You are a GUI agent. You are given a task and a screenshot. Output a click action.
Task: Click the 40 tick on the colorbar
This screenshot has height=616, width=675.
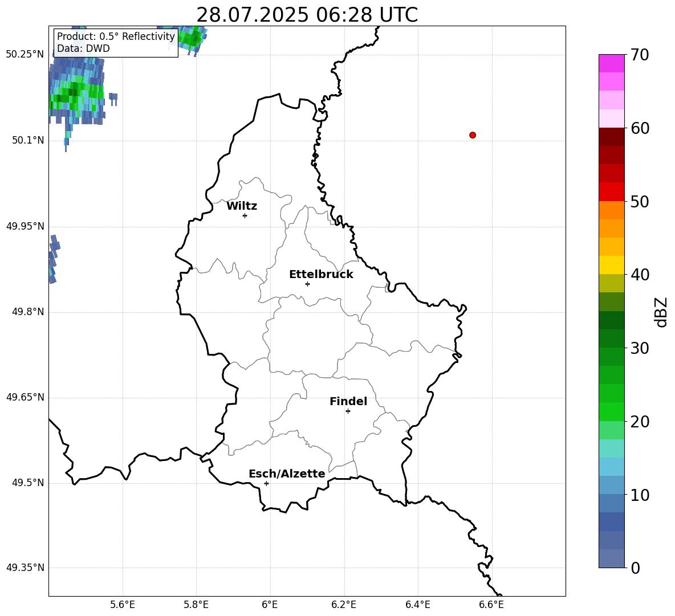click(x=639, y=275)
